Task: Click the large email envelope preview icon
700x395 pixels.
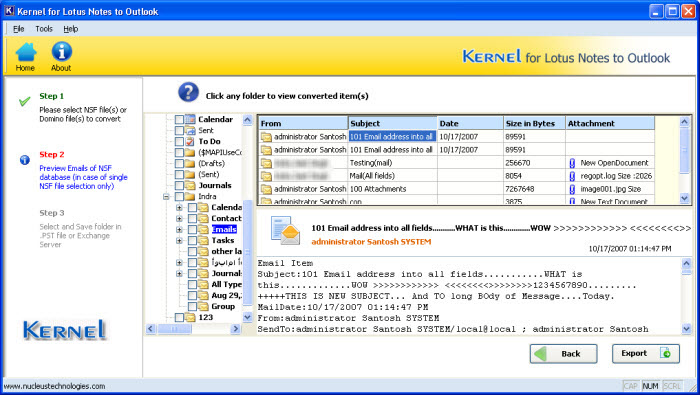Action: [285, 231]
